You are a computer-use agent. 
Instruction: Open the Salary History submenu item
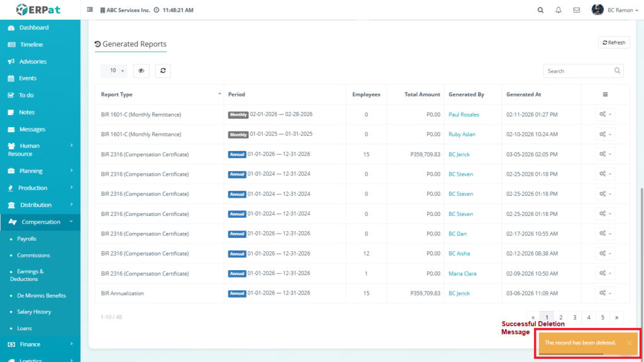34,312
